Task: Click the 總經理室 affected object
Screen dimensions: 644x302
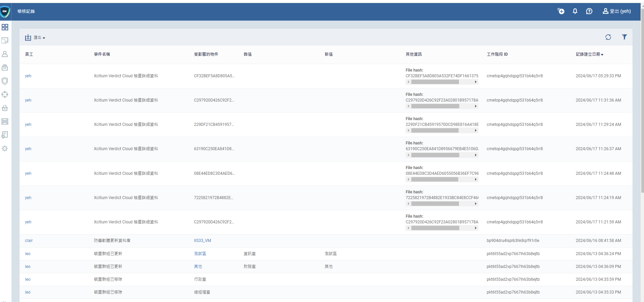Action: pos(202,292)
